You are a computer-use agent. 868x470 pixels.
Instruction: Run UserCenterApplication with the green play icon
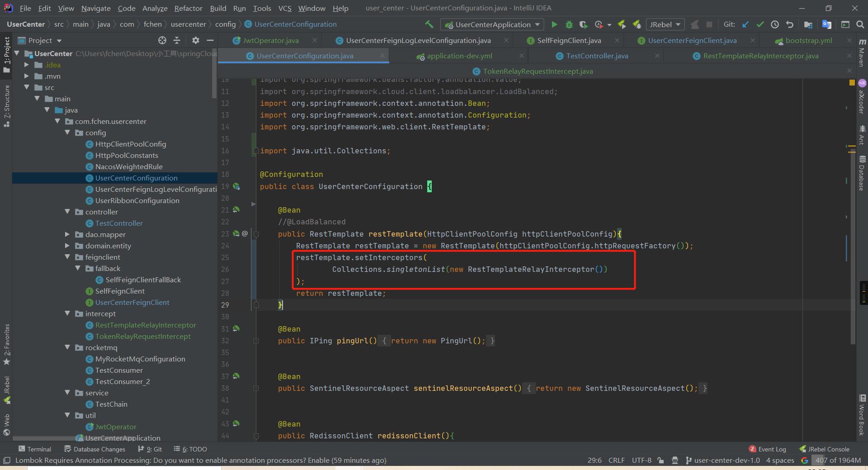(x=554, y=24)
